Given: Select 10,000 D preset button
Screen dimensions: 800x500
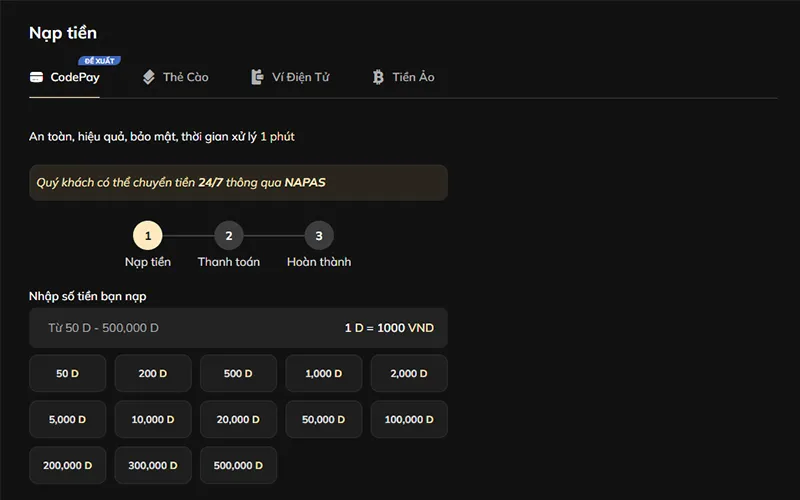Looking at the screenshot, I should point(153,420).
